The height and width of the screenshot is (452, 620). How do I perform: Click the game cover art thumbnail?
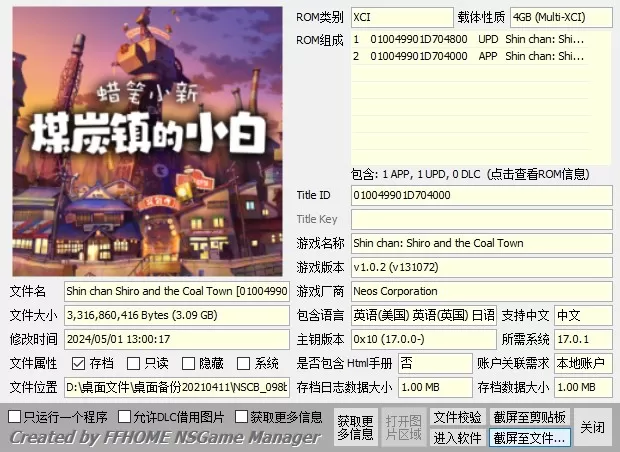(148, 141)
